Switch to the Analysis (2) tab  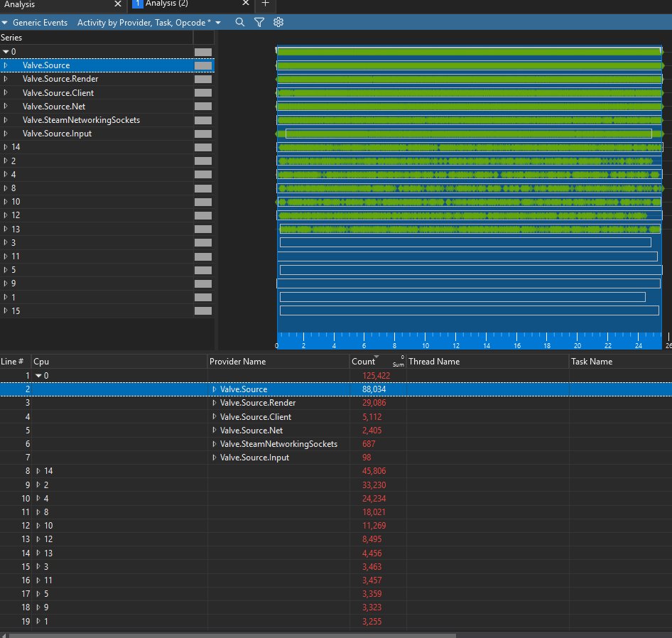point(167,4)
